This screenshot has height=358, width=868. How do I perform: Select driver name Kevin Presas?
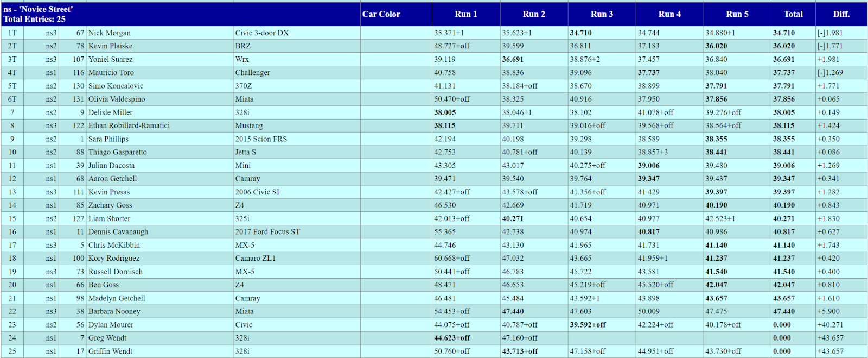pyautogui.click(x=109, y=192)
